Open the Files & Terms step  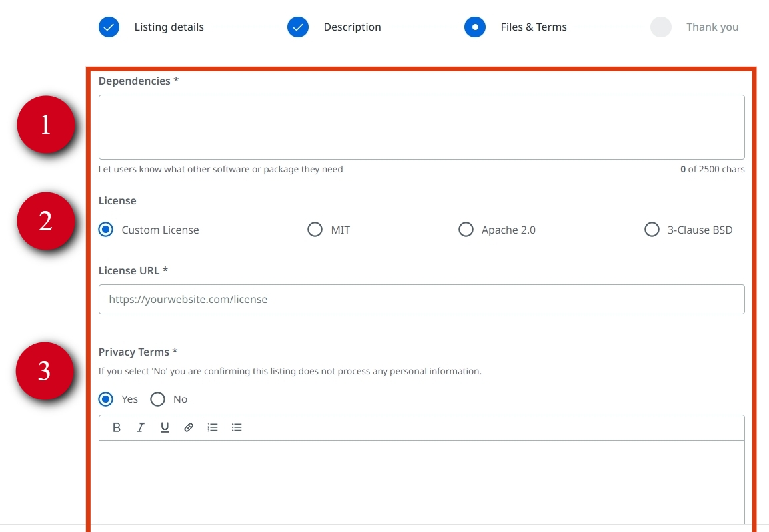534,27
